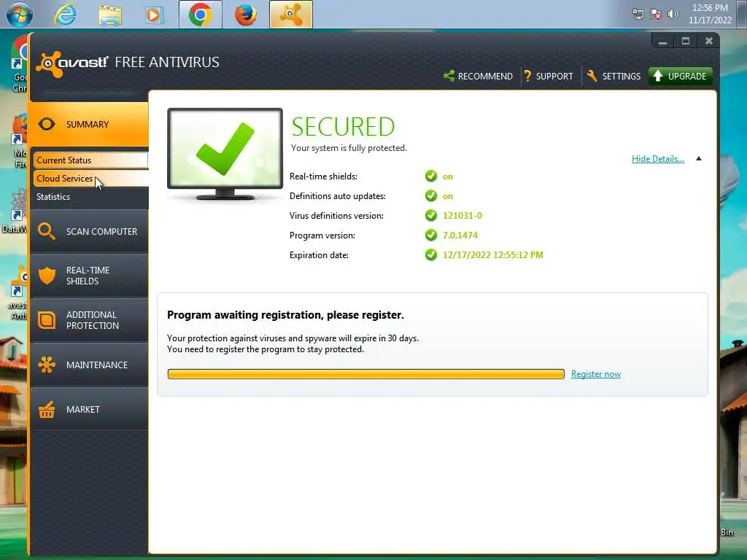Click green check beside Real-time shields

pyautogui.click(x=431, y=176)
